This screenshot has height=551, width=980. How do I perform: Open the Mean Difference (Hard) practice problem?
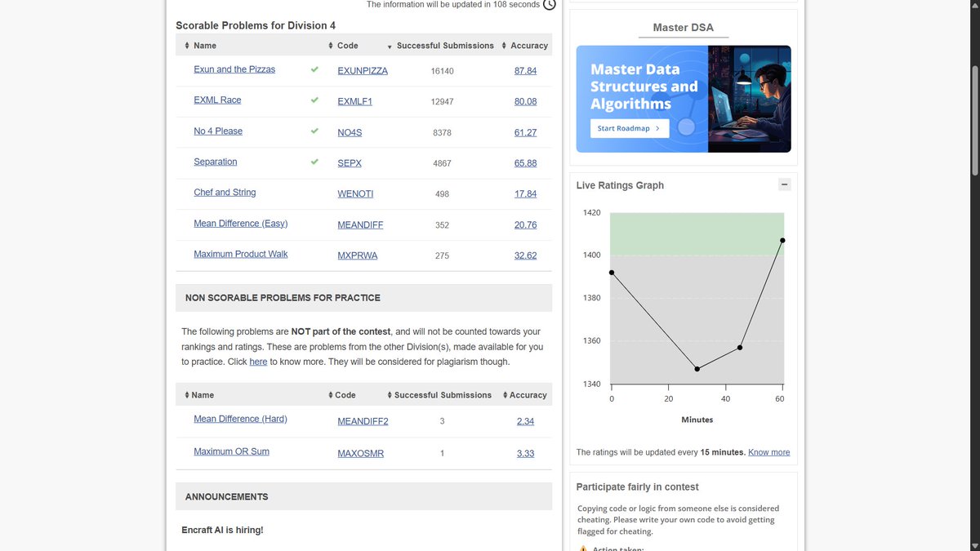click(x=240, y=419)
